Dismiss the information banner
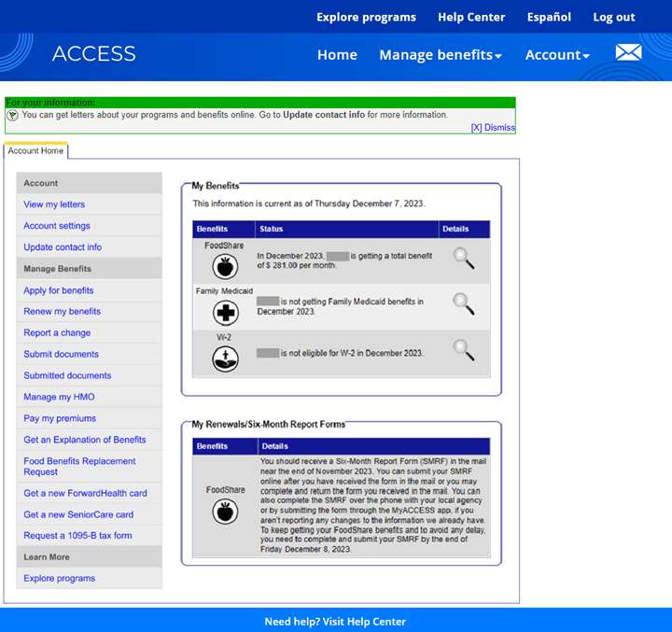Screen dimensions: 672x632 coord(493,128)
